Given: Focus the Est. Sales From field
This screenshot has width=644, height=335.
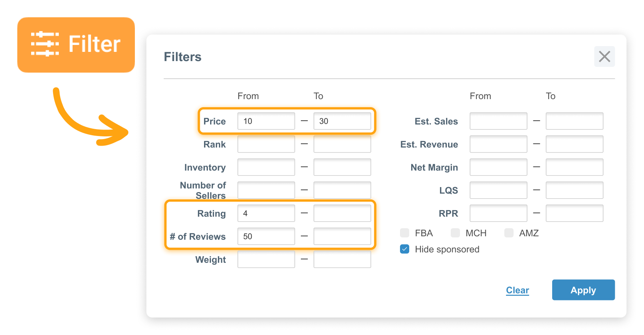Looking at the screenshot, I should point(498,121).
